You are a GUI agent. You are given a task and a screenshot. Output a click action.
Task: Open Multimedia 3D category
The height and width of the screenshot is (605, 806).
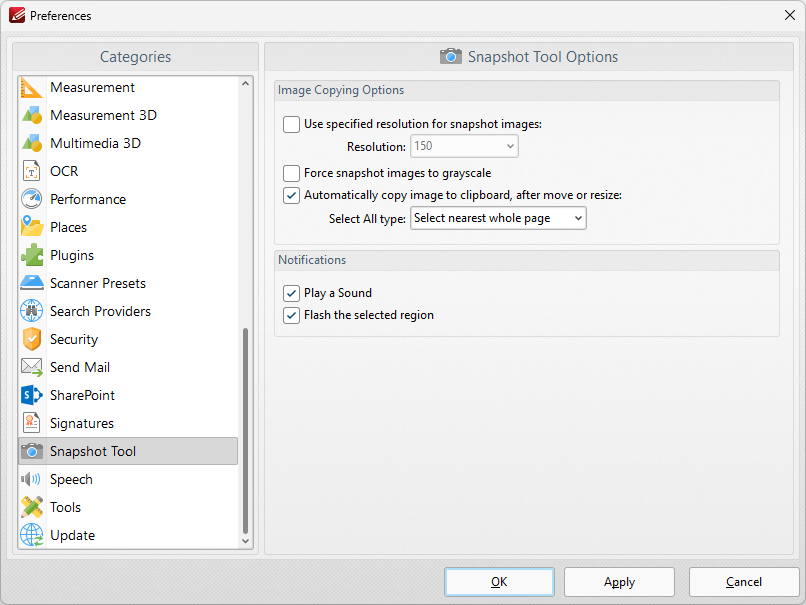point(128,143)
